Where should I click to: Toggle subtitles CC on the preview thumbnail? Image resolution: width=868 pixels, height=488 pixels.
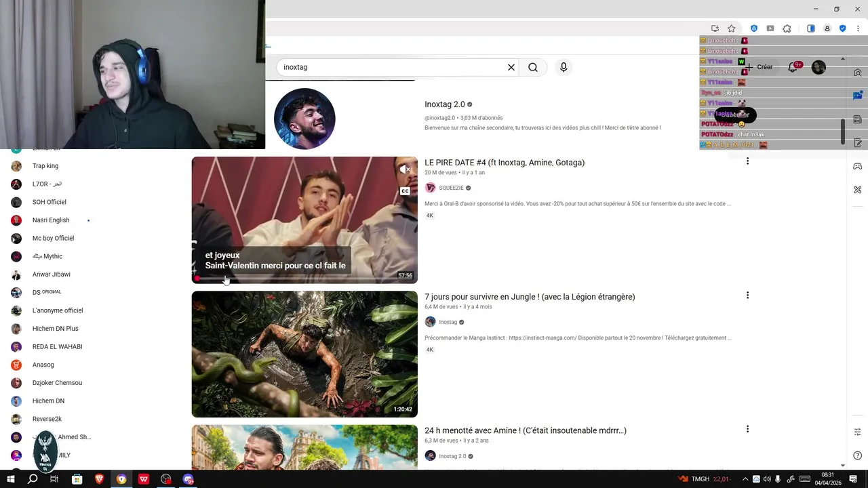click(x=405, y=191)
